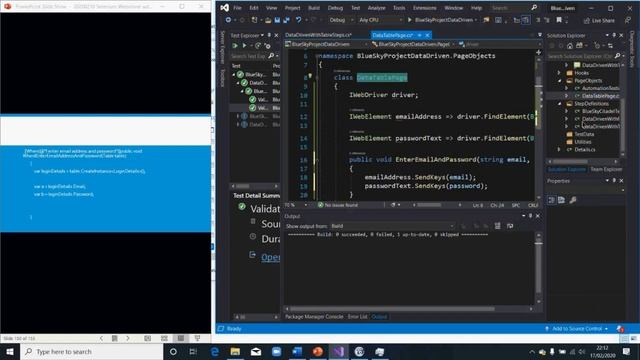Screen dimensions: 640x360
Task: Start debugging BlueSkyProjectDataDriven with green play arrow
Action: [x=409, y=20]
